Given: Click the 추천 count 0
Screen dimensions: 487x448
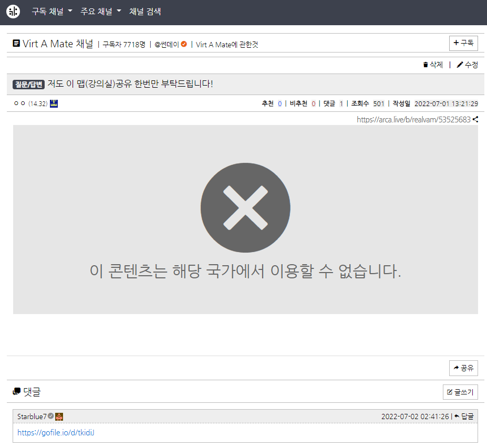Looking at the screenshot, I should point(280,103).
